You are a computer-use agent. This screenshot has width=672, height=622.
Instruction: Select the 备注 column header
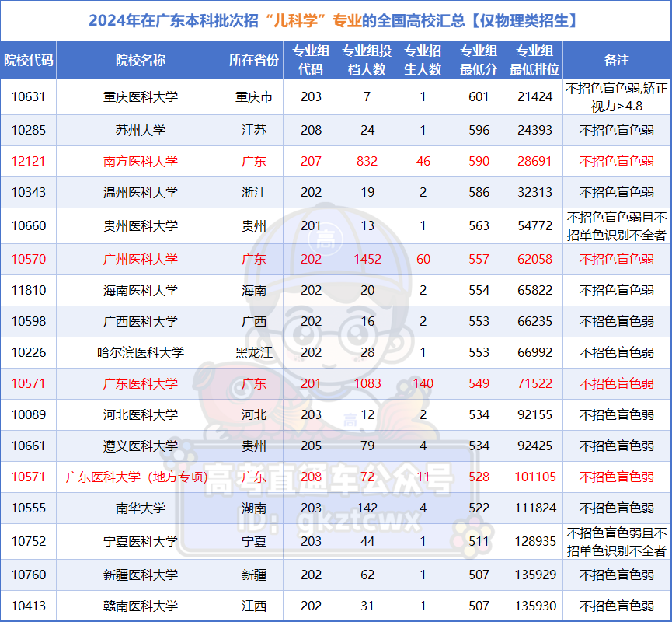(617, 61)
